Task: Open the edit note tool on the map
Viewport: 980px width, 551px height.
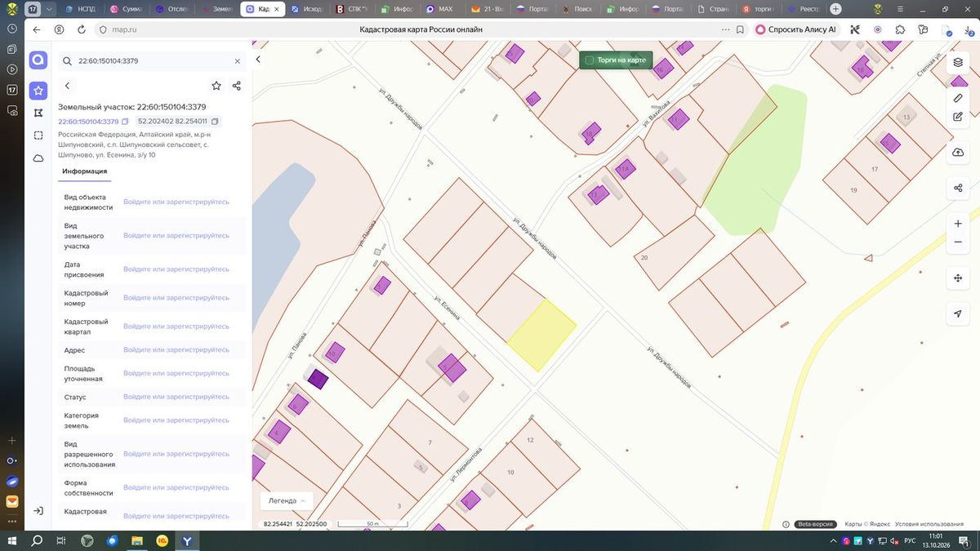Action: coord(958,117)
